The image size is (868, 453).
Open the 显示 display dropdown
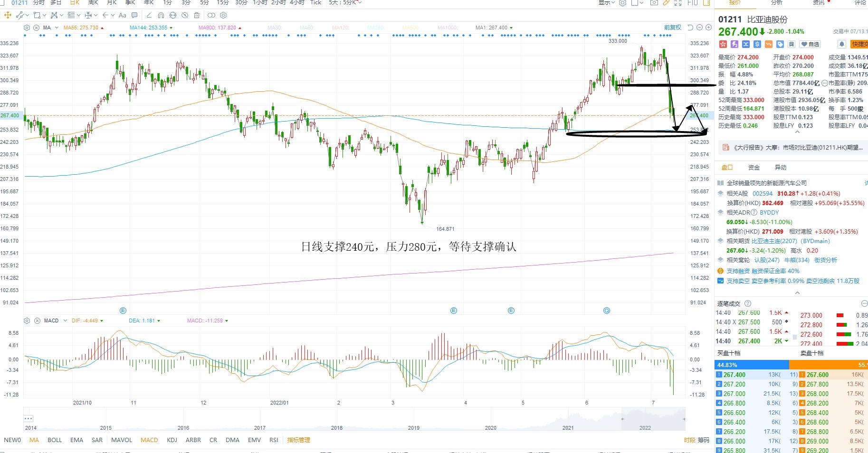point(607,2)
